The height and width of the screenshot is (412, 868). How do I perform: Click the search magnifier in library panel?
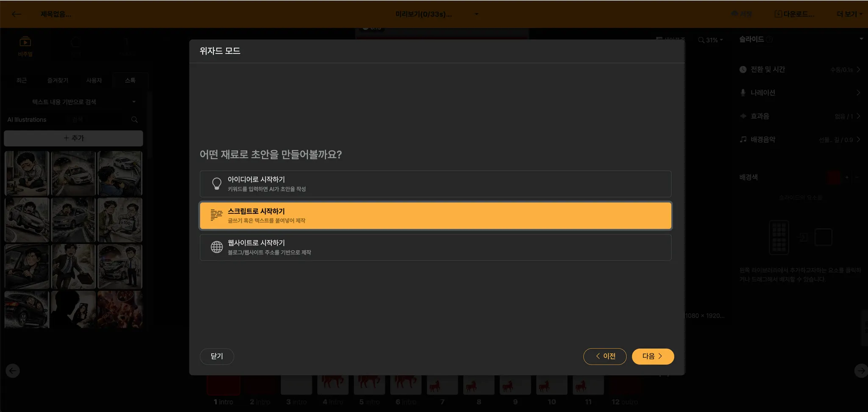point(134,120)
